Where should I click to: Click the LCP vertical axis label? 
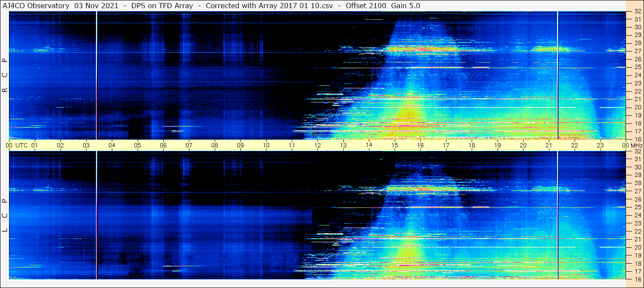[5, 215]
